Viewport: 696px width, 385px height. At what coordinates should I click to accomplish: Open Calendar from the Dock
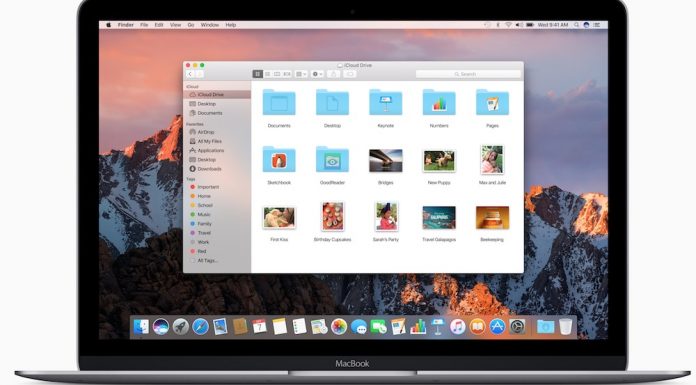260,327
